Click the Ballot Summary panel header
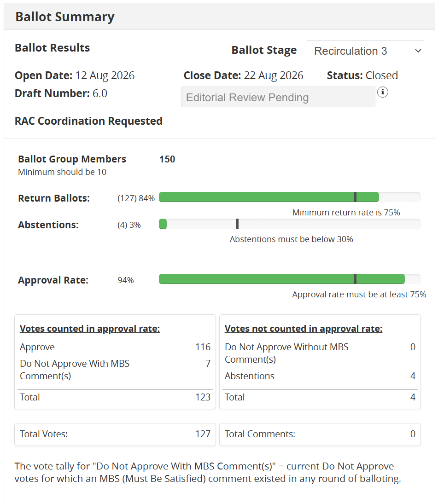 (x=219, y=17)
